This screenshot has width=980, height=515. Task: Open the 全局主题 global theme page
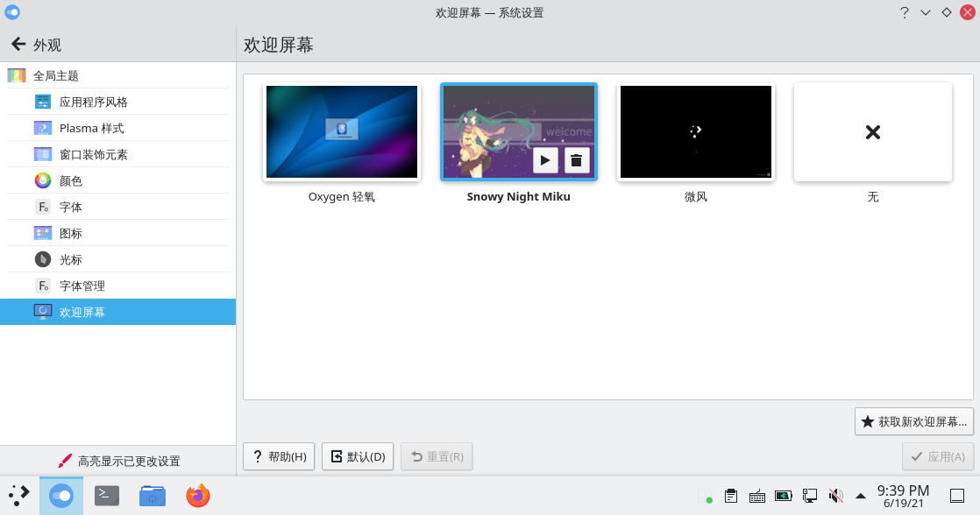pyautogui.click(x=56, y=76)
